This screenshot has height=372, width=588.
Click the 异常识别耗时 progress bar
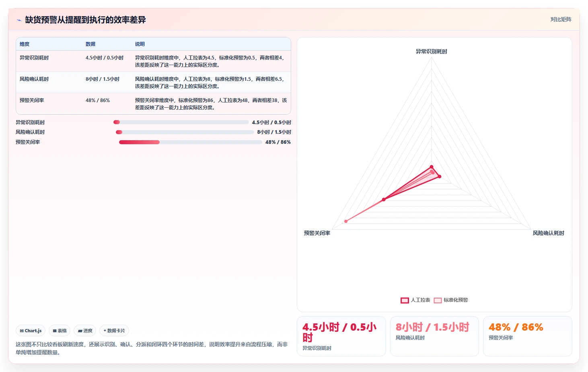181,122
